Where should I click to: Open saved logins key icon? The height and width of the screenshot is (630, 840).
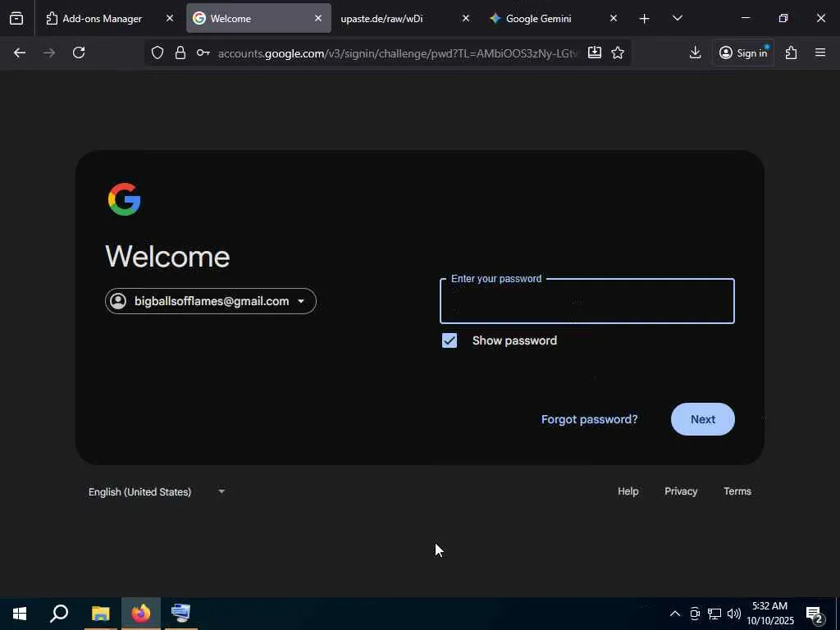[x=203, y=52]
